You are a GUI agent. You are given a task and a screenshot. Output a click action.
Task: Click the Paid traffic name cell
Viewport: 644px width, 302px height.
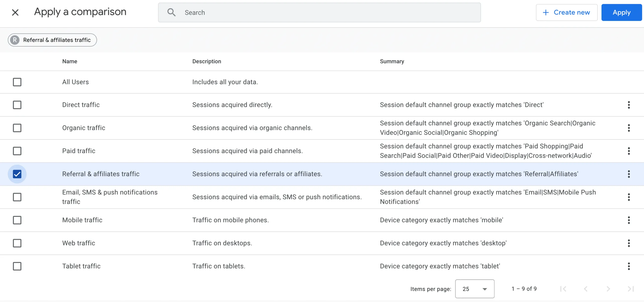pos(79,151)
